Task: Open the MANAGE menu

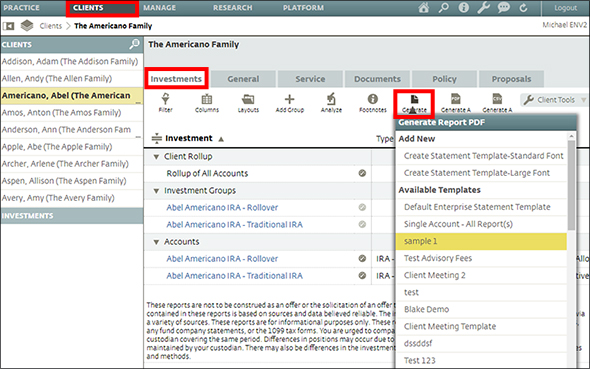Action: pos(159,8)
